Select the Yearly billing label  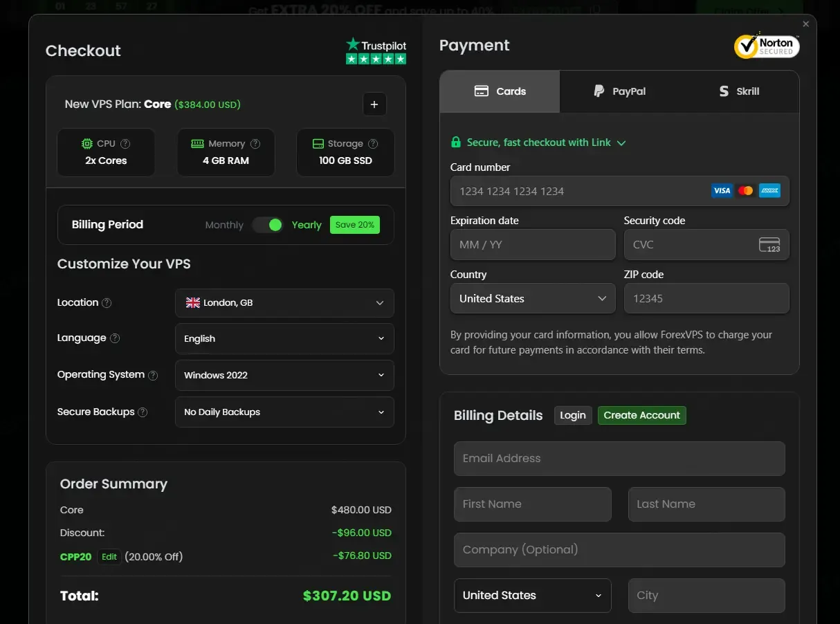click(x=307, y=225)
